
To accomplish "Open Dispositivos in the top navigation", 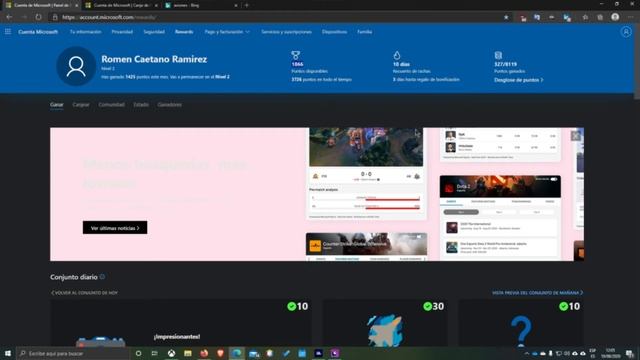I will [x=334, y=32].
